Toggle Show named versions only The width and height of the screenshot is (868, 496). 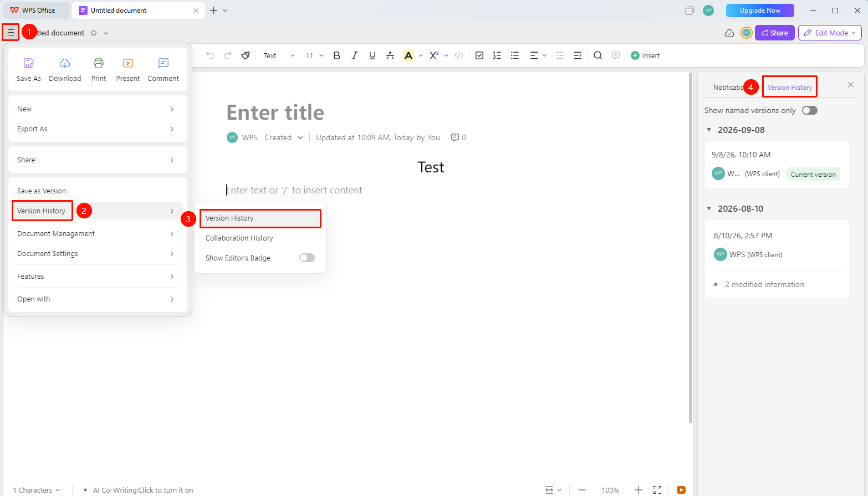810,110
